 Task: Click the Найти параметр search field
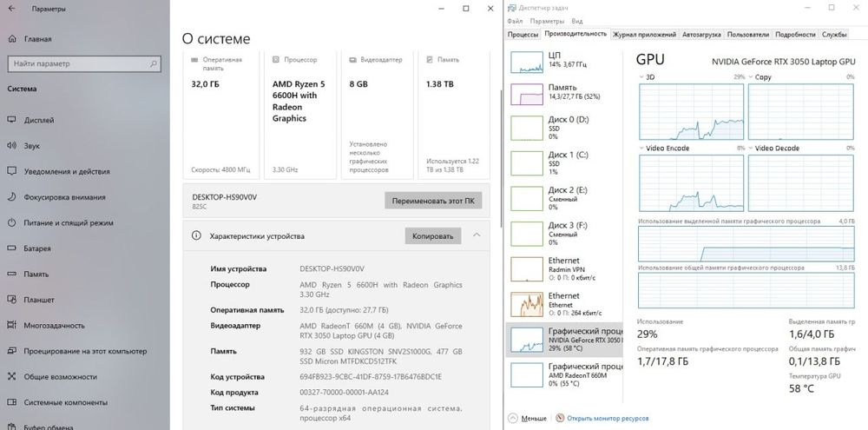pyautogui.click(x=85, y=63)
